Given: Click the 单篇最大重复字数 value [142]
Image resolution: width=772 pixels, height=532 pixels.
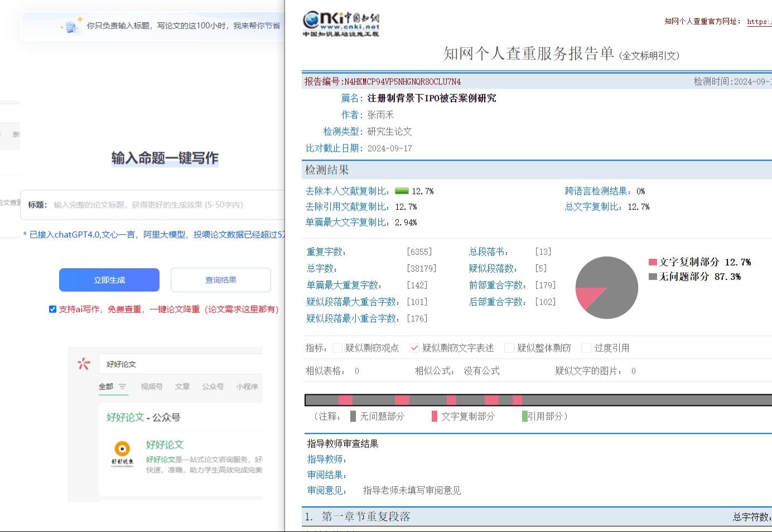Looking at the screenshot, I should (417, 285).
